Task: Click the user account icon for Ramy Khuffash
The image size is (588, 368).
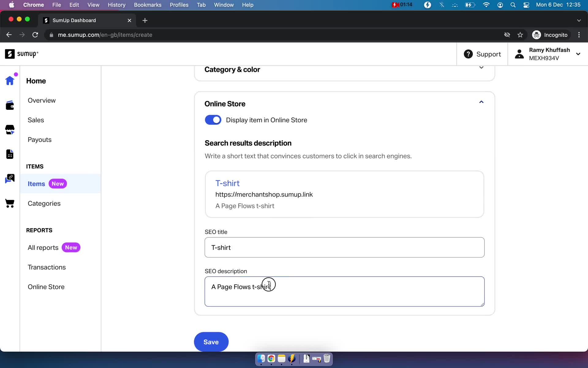Action: click(x=518, y=54)
